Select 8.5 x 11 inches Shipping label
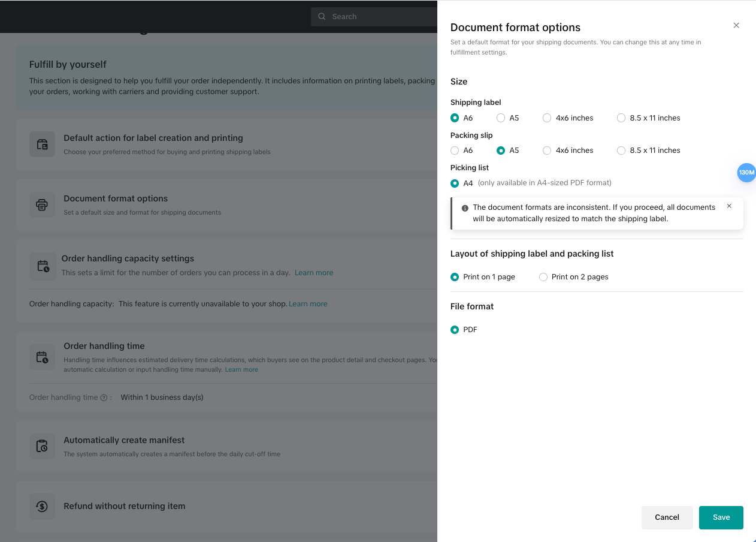The width and height of the screenshot is (756, 542). coord(621,118)
